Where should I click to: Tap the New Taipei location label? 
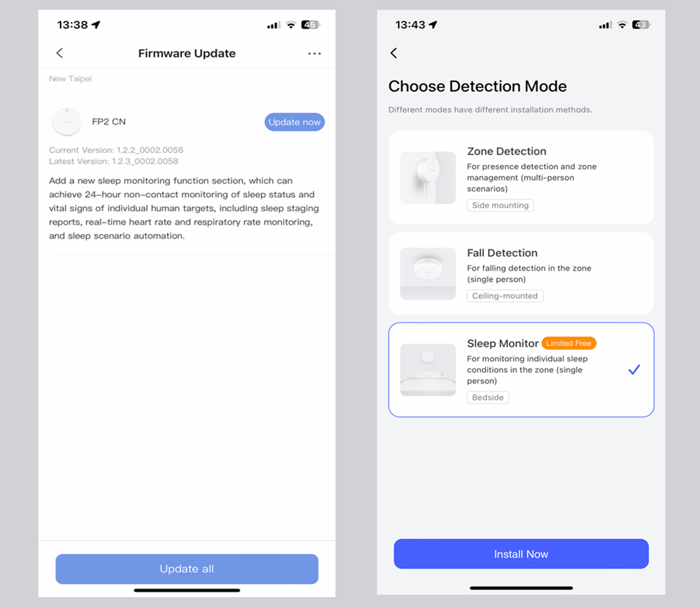(x=70, y=79)
